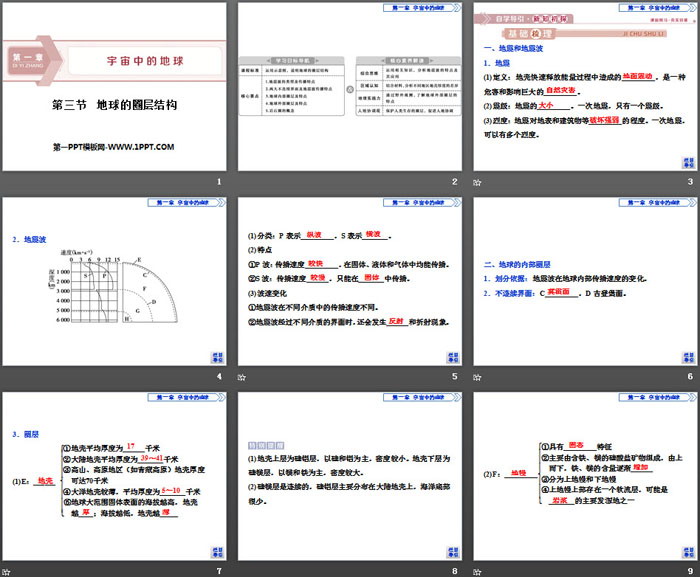Image resolution: width=700 pixels, height=577 pixels.
Task: Click slide number label 2
Action: coord(454,182)
